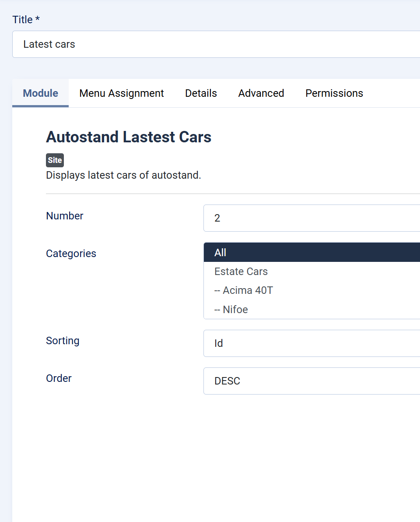Click the Autostand Lastest Cars heading

click(129, 137)
